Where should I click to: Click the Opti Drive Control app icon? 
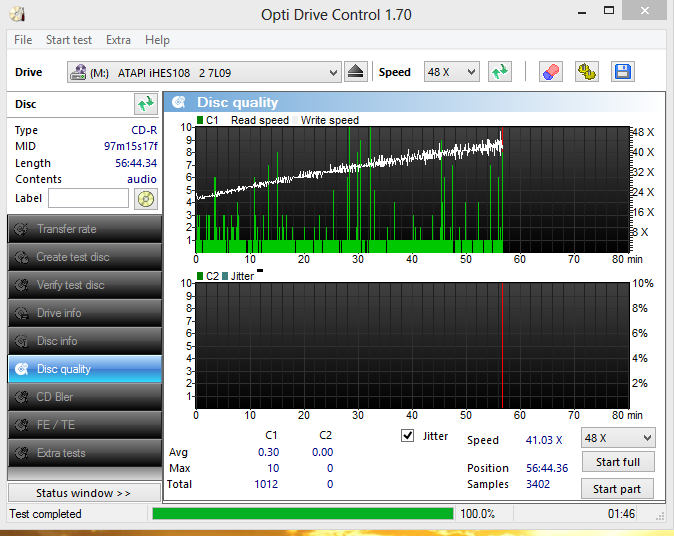coord(18,14)
